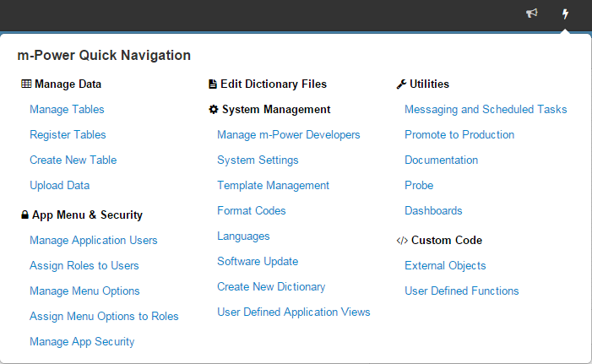Open Manage m-Power Developers
The height and width of the screenshot is (364, 592).
tap(289, 135)
